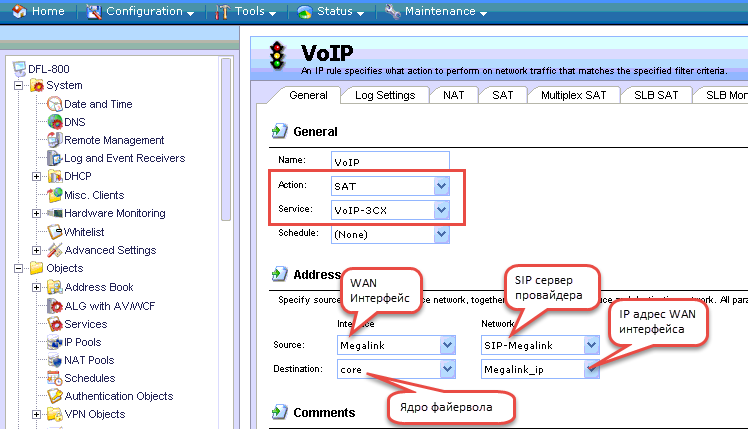Screen dimensions: 748x429
Task: Select the General tab
Action: 308,95
